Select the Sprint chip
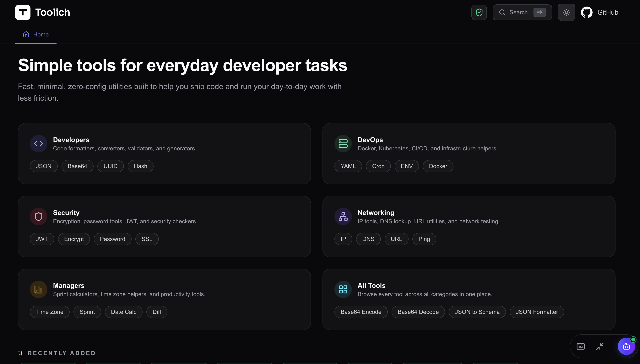640x364 pixels. click(87, 312)
